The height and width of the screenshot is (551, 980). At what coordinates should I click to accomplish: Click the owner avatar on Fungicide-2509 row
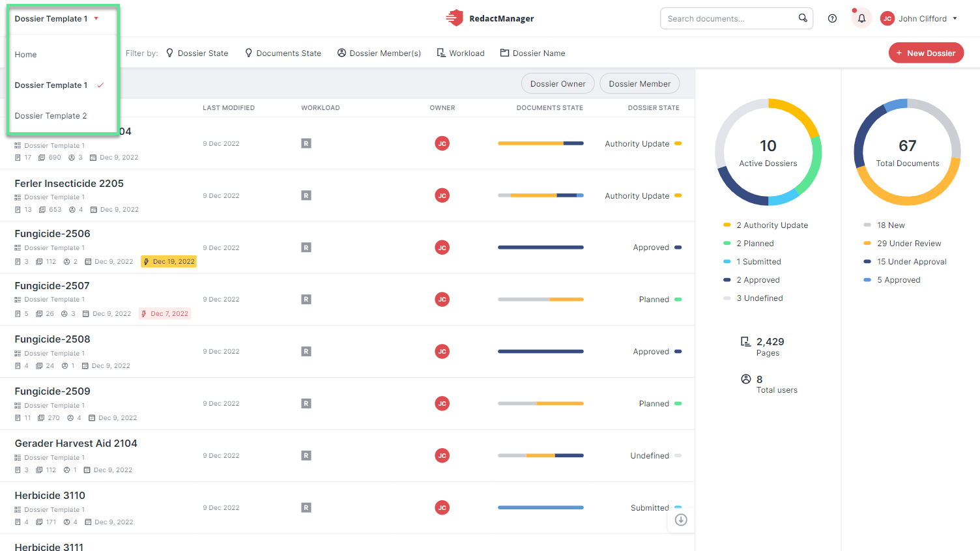442,404
